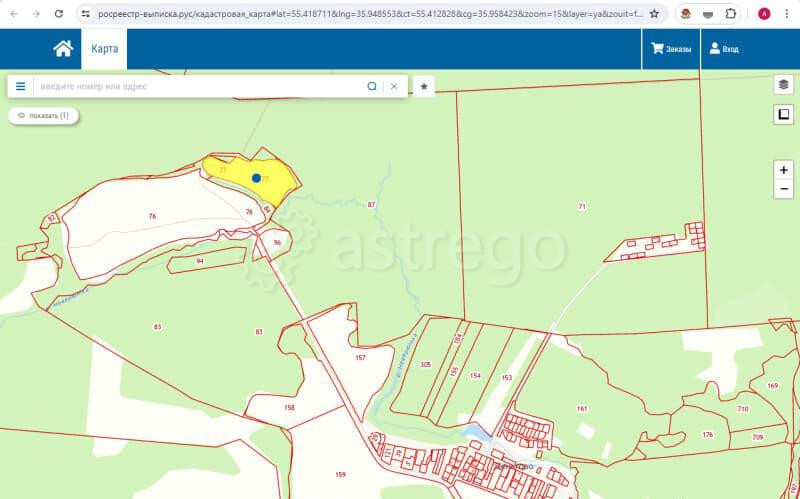Switch to the Карта tab
The height and width of the screenshot is (499, 800).
(x=104, y=49)
